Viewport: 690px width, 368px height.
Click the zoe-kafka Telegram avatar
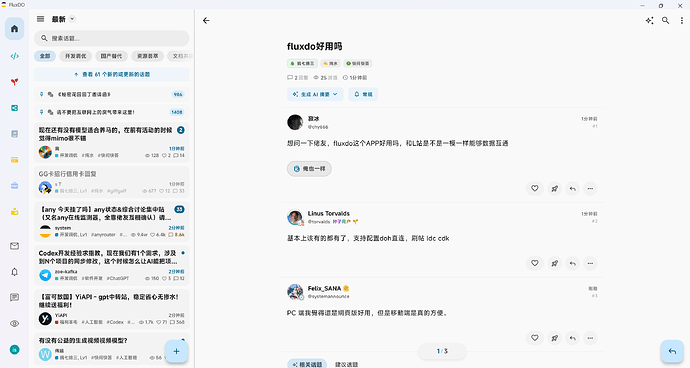[45, 275]
